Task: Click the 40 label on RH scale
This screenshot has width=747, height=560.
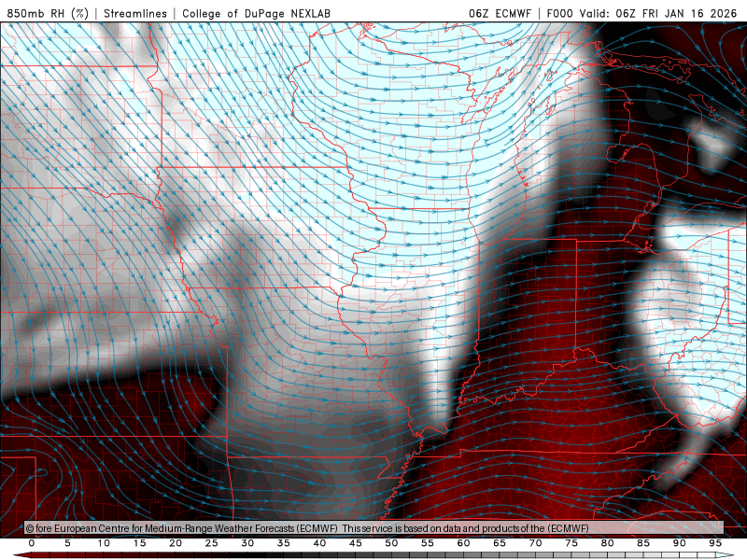Action: coord(319,543)
